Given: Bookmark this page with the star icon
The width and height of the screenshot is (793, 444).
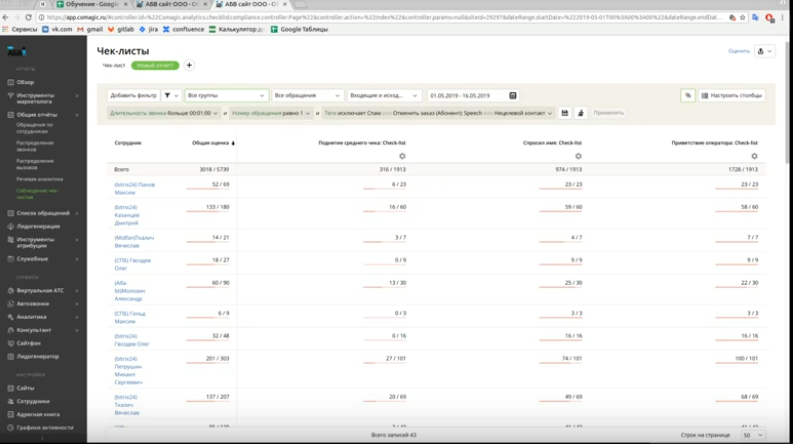Looking at the screenshot, I should click(742, 17).
